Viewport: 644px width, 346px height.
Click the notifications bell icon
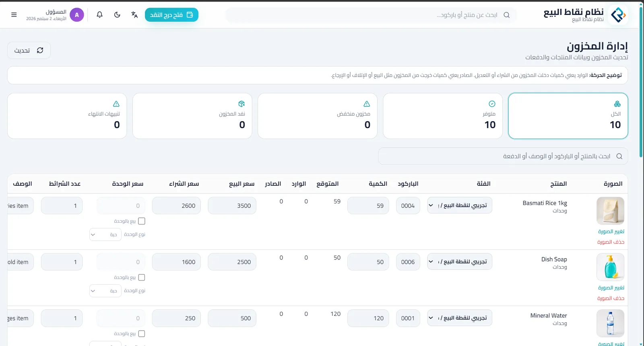99,15
